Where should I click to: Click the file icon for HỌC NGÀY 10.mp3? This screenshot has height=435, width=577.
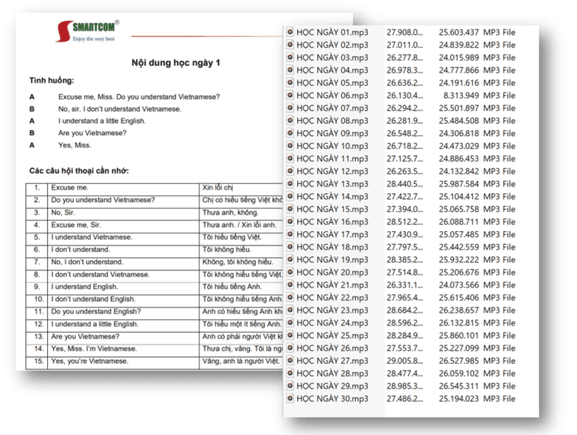[290, 146]
